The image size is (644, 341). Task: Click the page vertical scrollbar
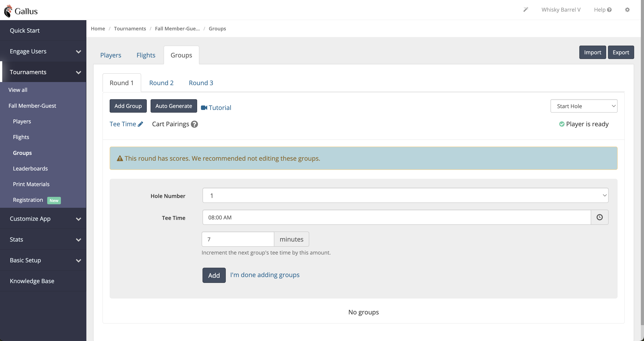pos(642,162)
